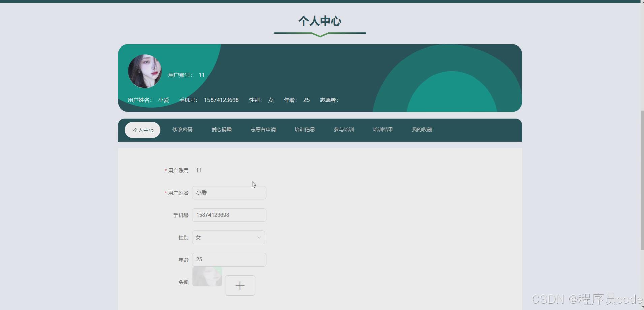644x310 pixels.
Task: View the 培训结果 tab
Action: 383,130
